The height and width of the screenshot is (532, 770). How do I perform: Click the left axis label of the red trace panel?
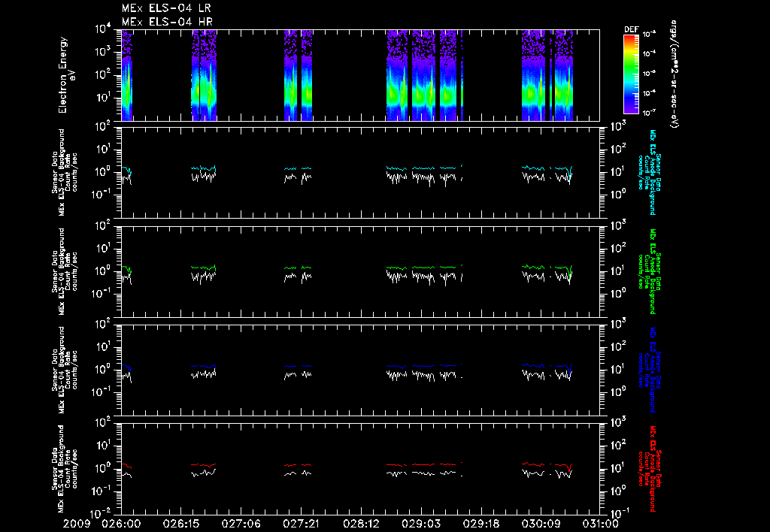pyautogui.click(x=65, y=468)
